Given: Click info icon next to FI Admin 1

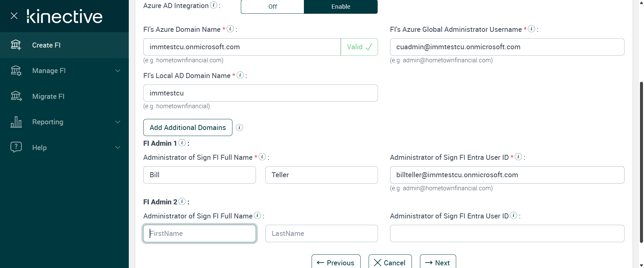Looking at the screenshot, I should 182,143.
